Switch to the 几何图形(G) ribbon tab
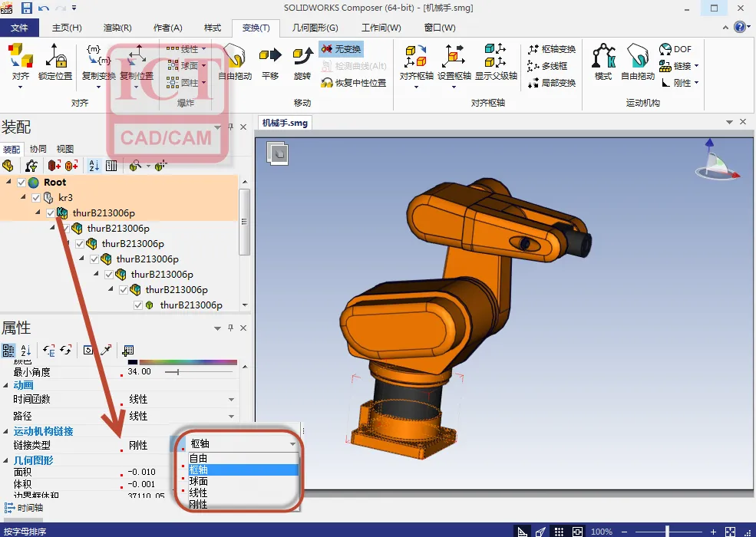Viewport: 756px width, 537px height. 315,28
